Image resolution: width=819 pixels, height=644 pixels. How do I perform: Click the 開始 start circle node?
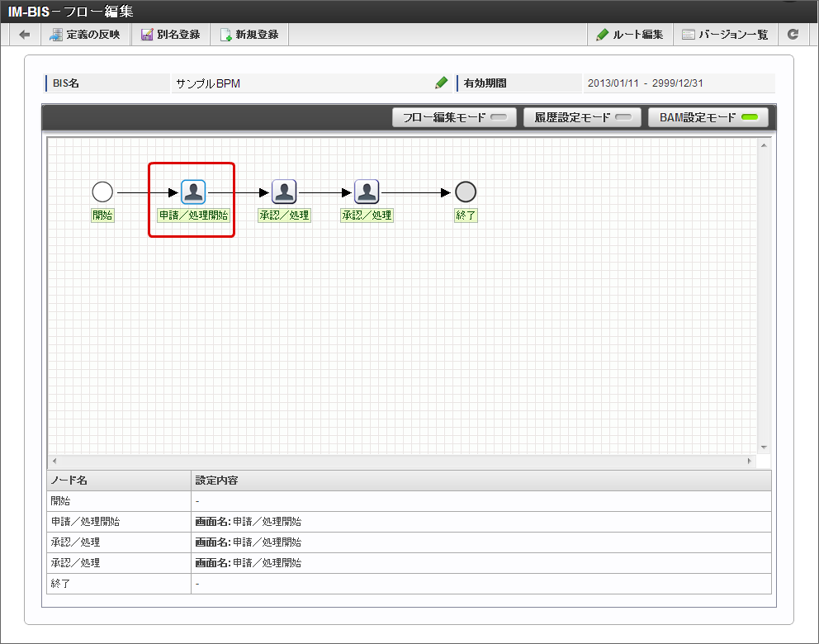tap(102, 191)
